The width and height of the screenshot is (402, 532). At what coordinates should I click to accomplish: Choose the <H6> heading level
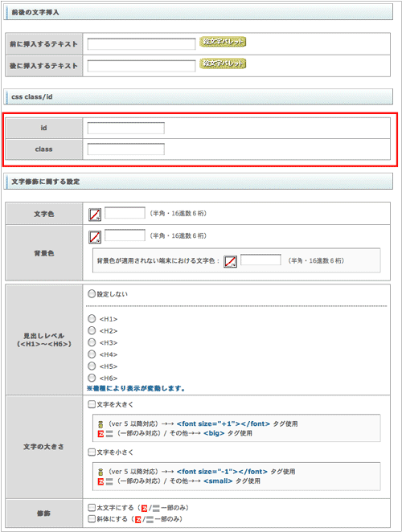pos(92,377)
